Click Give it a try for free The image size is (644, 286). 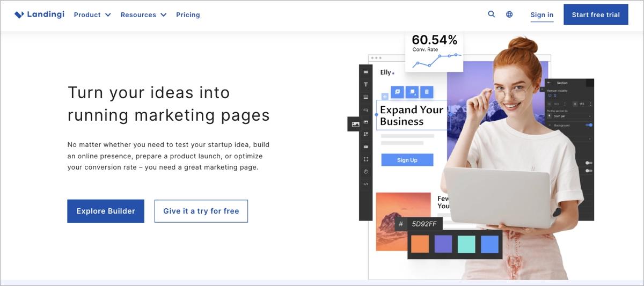pos(201,211)
